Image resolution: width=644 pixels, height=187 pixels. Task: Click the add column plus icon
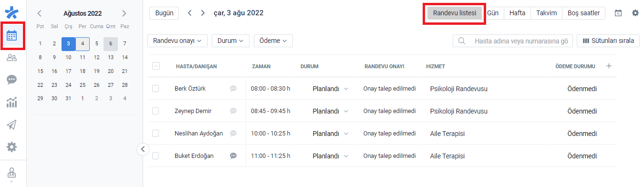609,66
